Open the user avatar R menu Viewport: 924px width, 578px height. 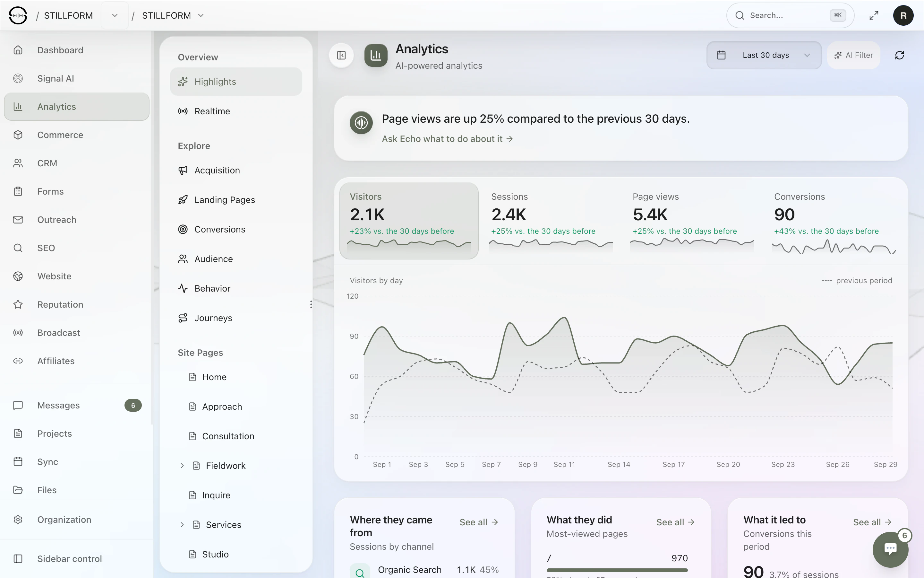(903, 16)
